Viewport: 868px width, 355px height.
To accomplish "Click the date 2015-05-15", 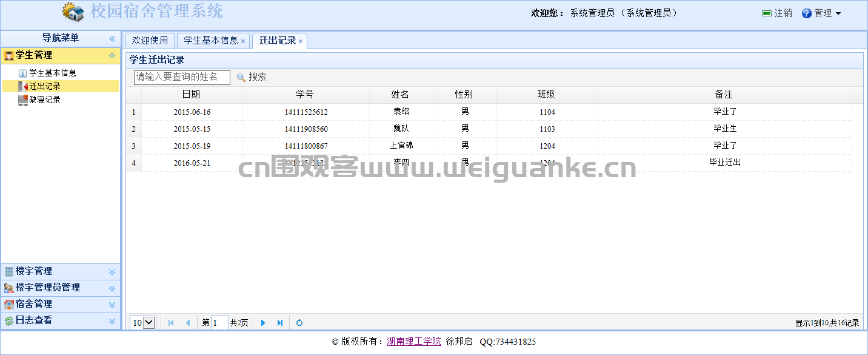I will click(192, 129).
